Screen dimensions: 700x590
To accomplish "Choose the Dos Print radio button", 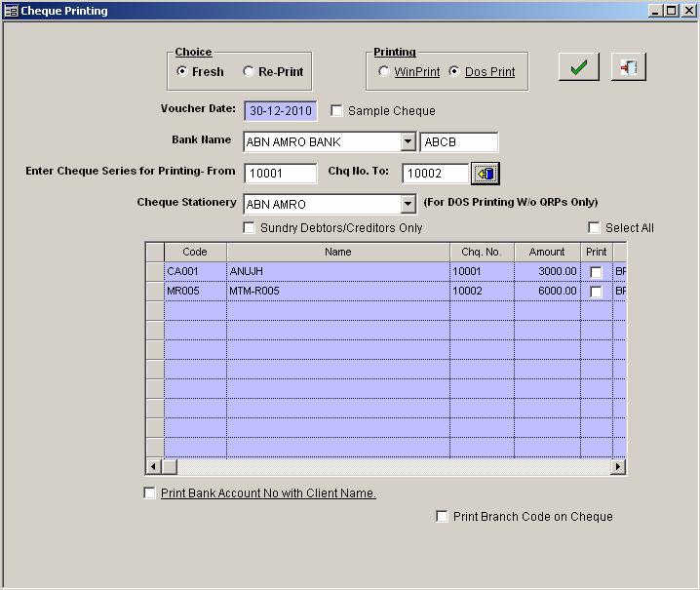I will pyautogui.click(x=454, y=72).
